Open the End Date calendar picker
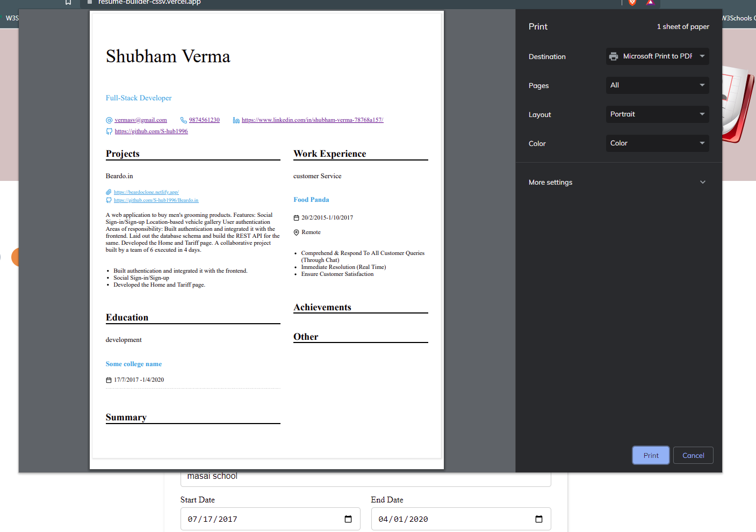 point(538,519)
